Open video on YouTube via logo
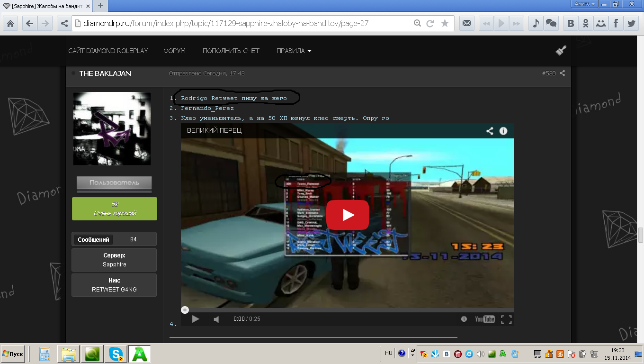 click(x=485, y=319)
